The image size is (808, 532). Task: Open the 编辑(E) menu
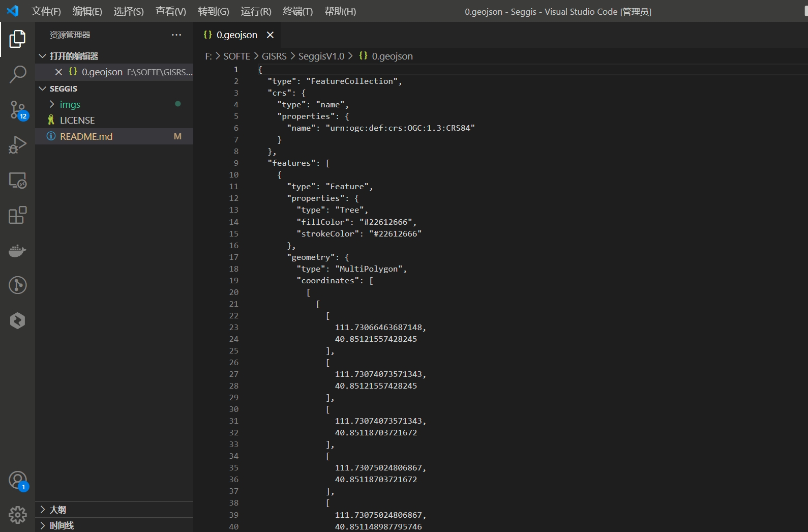click(87, 11)
